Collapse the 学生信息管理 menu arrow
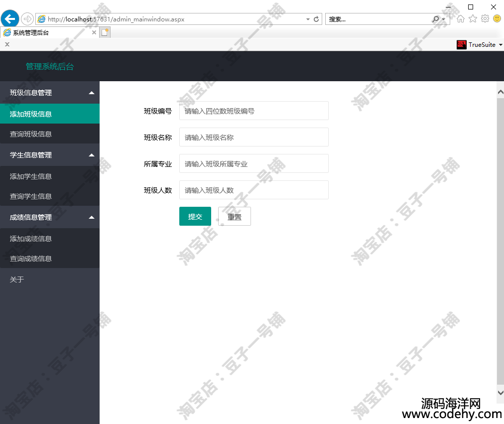The image size is (504, 424). tap(92, 155)
